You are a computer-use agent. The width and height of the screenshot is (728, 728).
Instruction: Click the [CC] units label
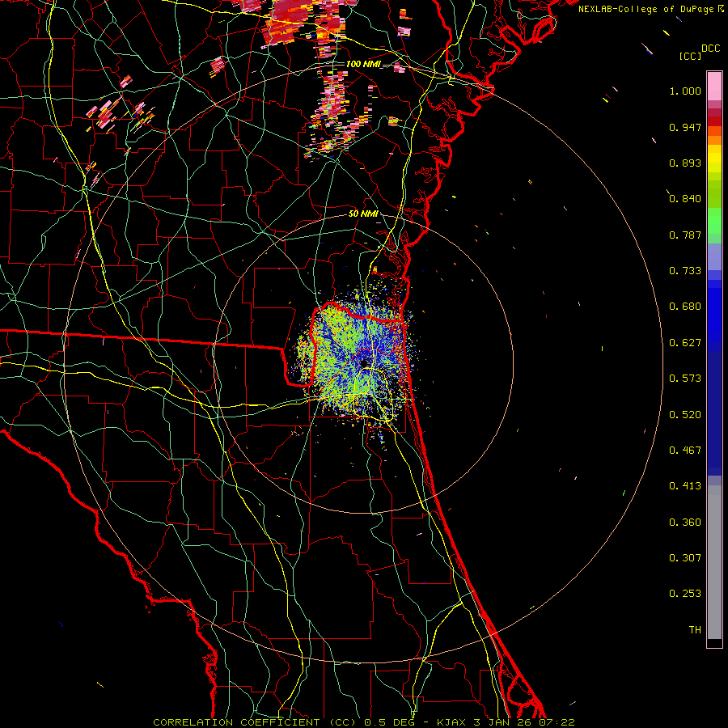coord(690,56)
